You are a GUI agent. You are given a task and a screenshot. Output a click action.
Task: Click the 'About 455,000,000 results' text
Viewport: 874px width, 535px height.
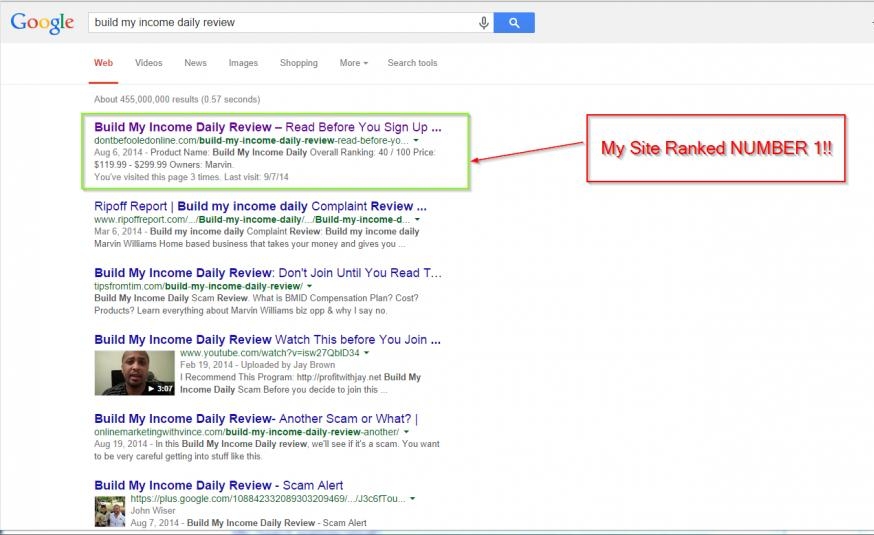point(177,99)
